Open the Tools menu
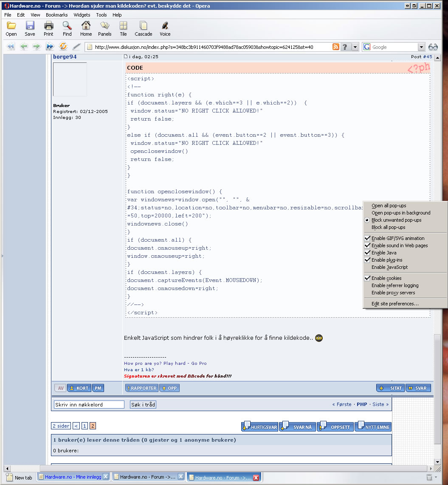Viewport: 448px width, 485px height. [101, 15]
